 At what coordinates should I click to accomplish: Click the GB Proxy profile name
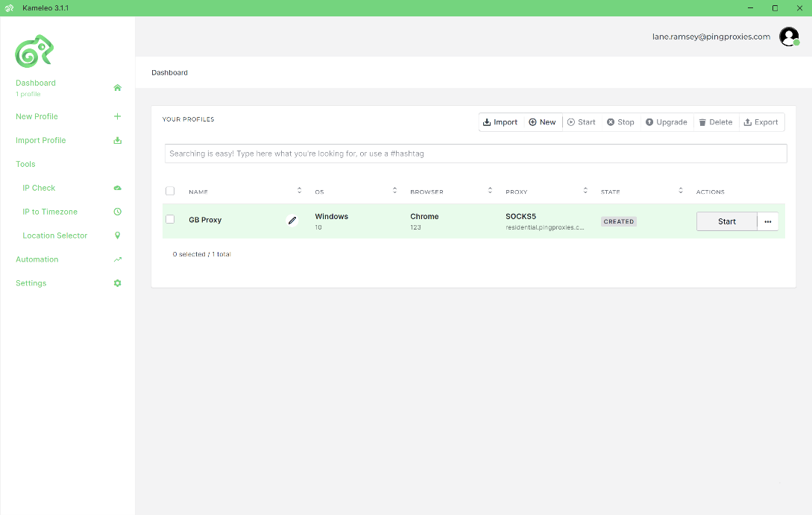[x=205, y=220]
